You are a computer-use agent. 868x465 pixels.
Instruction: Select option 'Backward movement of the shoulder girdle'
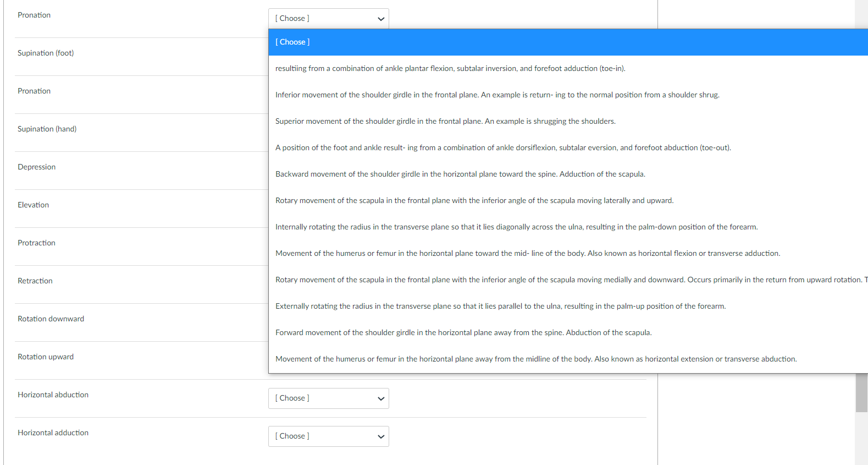568,174
